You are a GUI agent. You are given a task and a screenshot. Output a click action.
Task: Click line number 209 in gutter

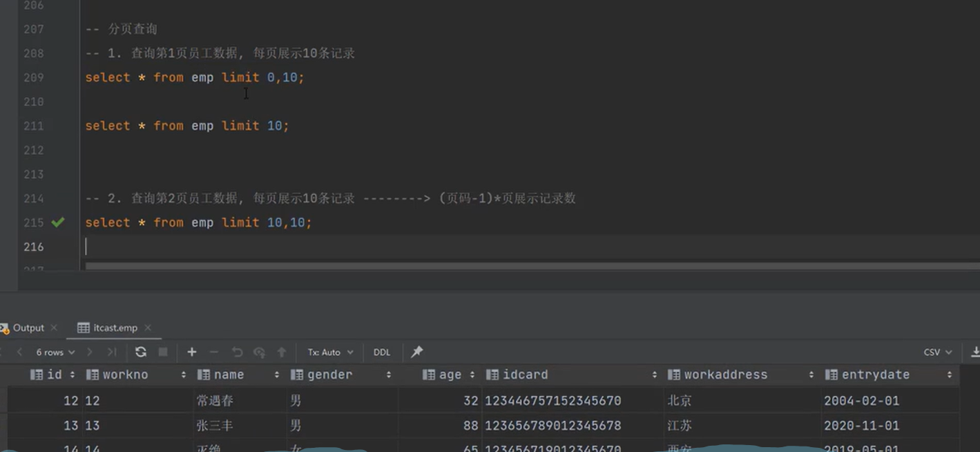coord(34,77)
